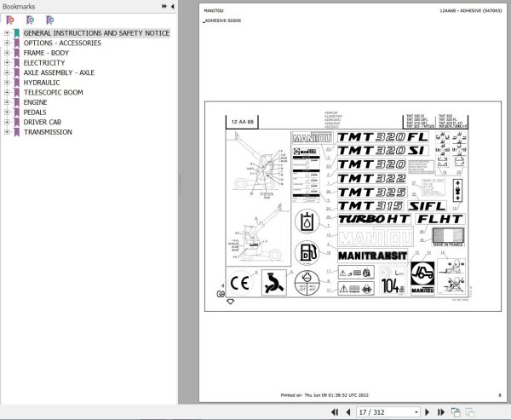
Task: Open the TELESCOPIC BOOM bookmark
Action: click(x=53, y=92)
